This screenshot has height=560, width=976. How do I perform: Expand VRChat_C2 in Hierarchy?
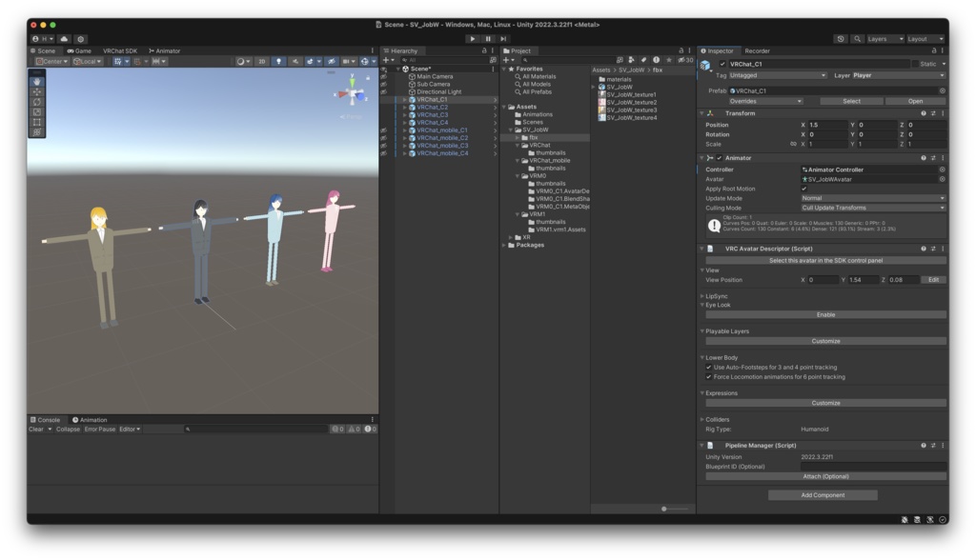click(404, 107)
